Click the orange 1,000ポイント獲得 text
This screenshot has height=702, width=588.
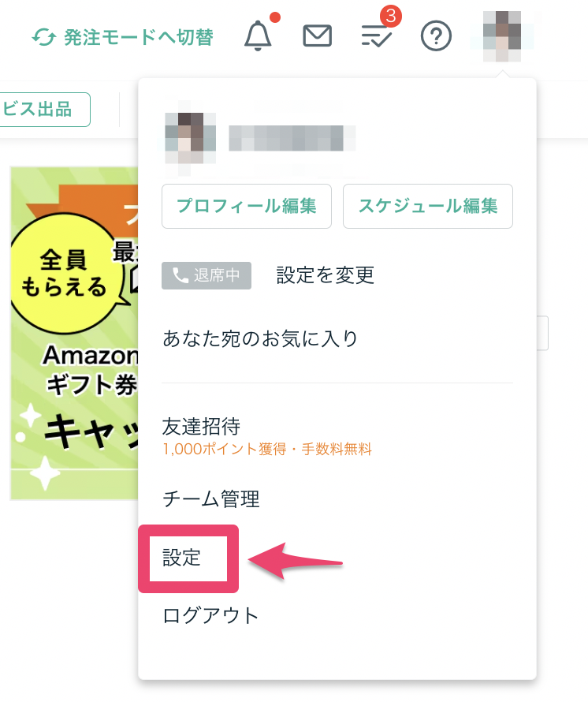pyautogui.click(x=266, y=450)
